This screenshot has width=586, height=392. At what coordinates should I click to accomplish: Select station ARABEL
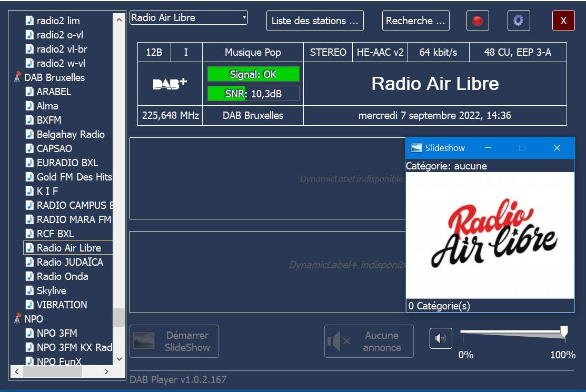pos(54,92)
